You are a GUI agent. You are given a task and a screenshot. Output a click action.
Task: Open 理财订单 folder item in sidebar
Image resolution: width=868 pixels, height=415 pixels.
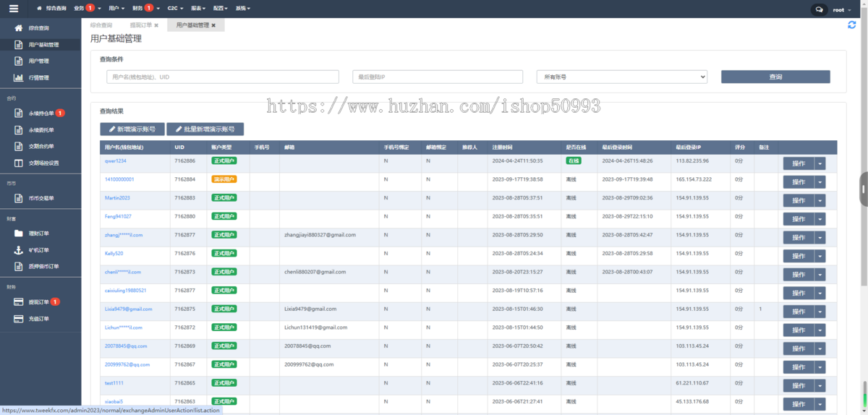41,234
